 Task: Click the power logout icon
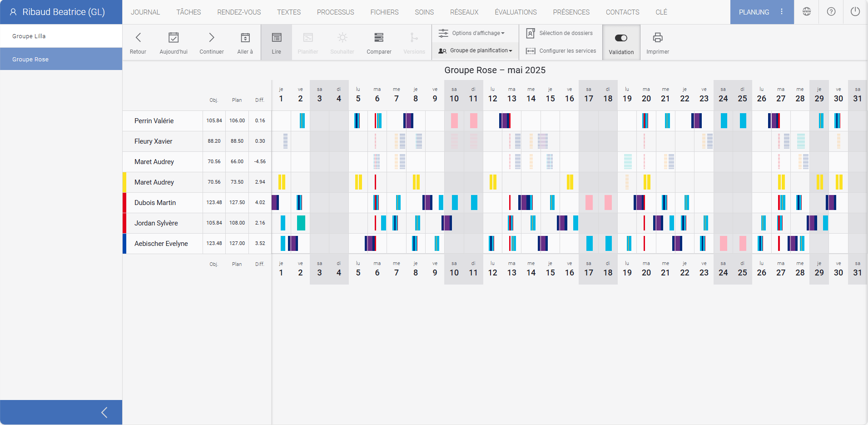pos(856,12)
